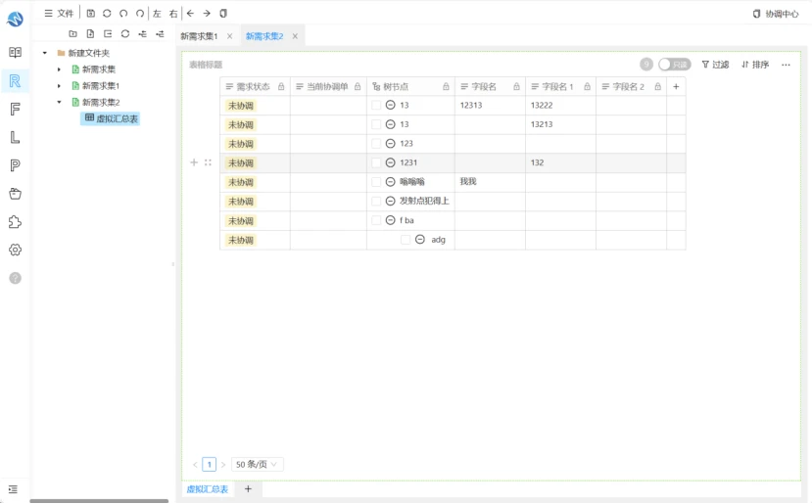Screen dimensions: 812x504
Task: Select the L module in the sidebar
Action: 15,137
